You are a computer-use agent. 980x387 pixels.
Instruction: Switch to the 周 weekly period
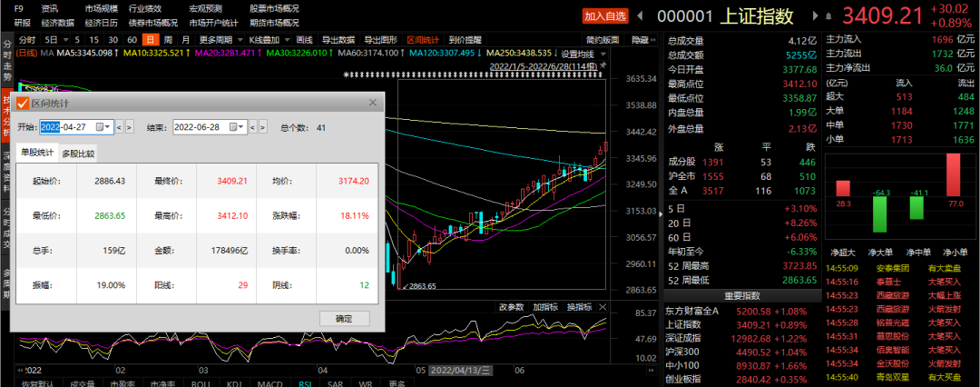coord(168,40)
